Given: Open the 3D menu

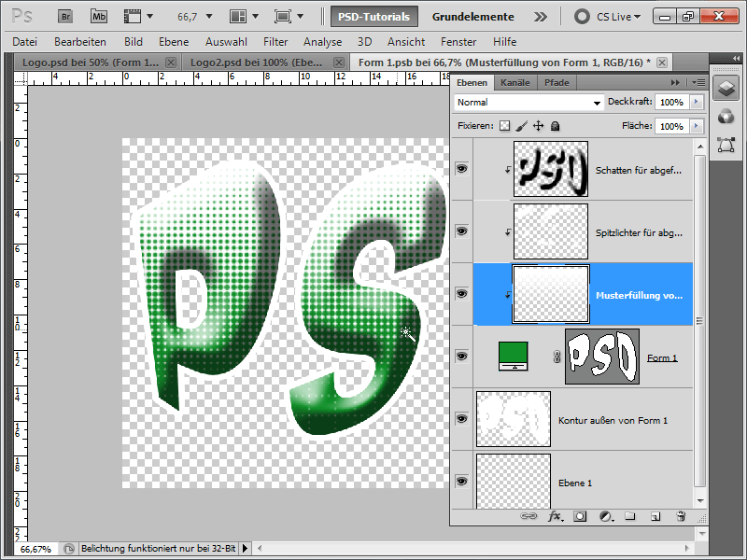Looking at the screenshot, I should coord(364,42).
